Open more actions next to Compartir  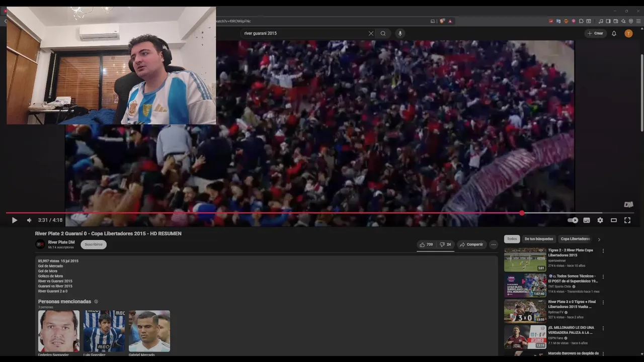pyautogui.click(x=494, y=244)
